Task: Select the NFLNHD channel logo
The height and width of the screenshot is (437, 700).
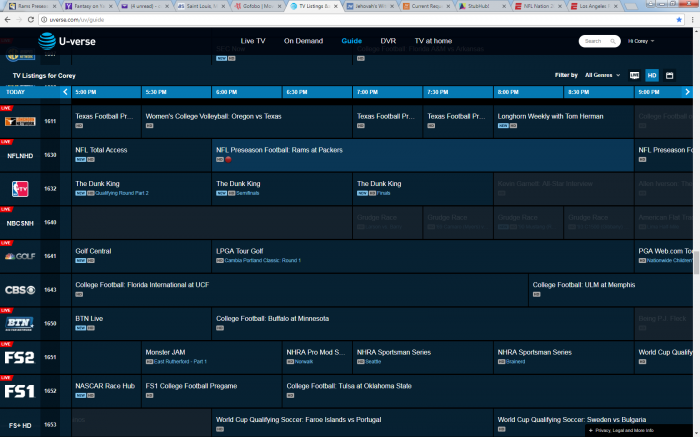Action: 20,155
